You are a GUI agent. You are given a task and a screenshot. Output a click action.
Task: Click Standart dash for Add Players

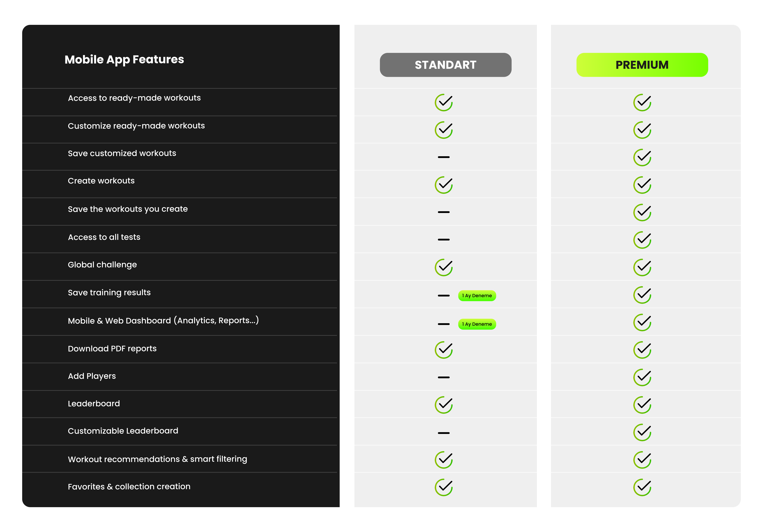[444, 377]
